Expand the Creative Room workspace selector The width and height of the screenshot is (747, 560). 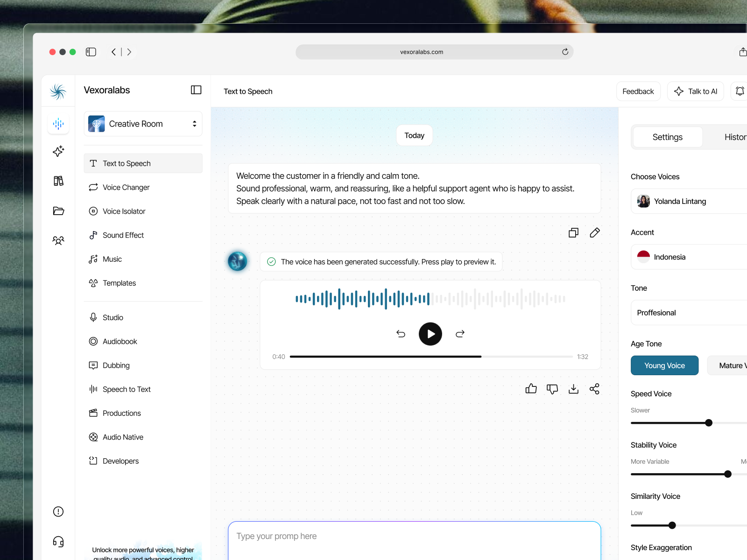click(x=143, y=124)
